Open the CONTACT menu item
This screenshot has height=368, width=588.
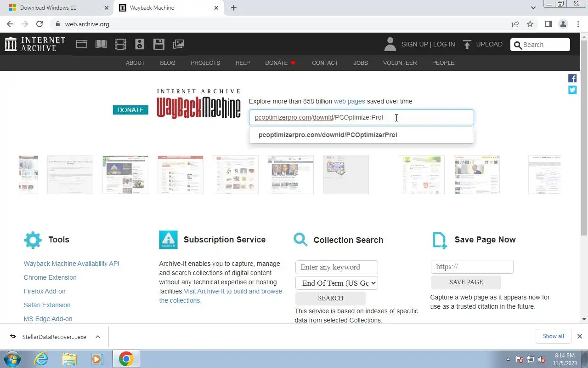coord(325,63)
